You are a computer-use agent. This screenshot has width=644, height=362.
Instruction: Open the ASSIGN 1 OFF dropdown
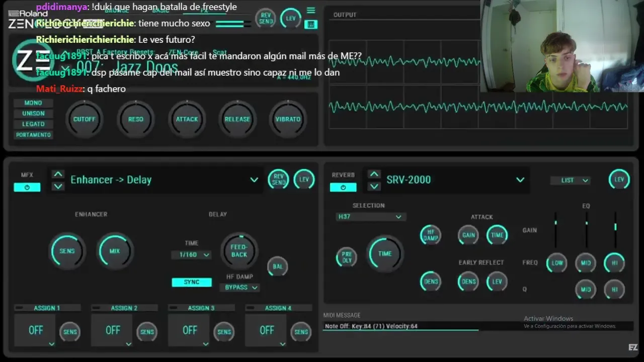[x=35, y=330]
